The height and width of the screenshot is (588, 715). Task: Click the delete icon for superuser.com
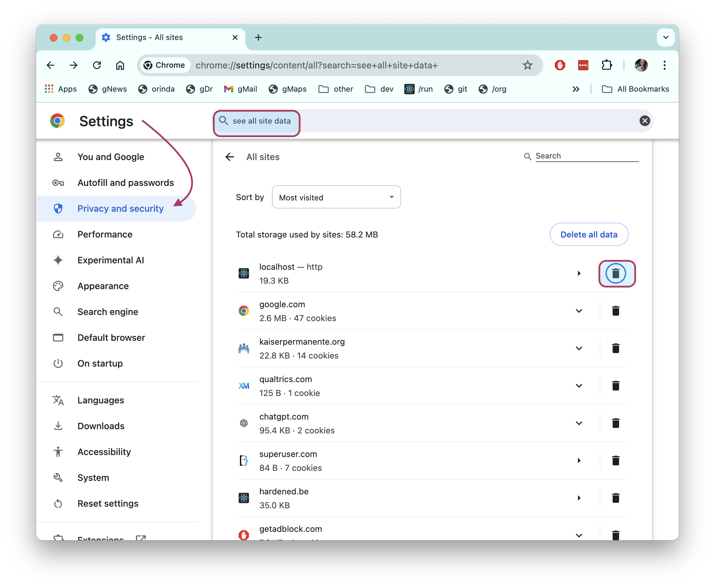click(x=617, y=461)
